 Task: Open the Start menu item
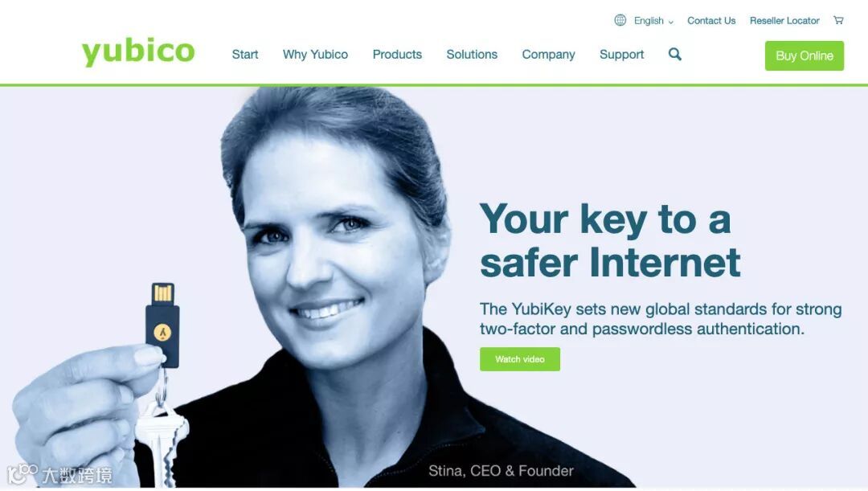click(244, 55)
